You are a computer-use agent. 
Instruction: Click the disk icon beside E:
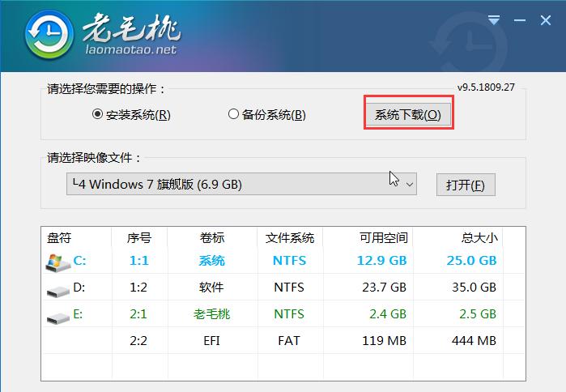(x=57, y=317)
